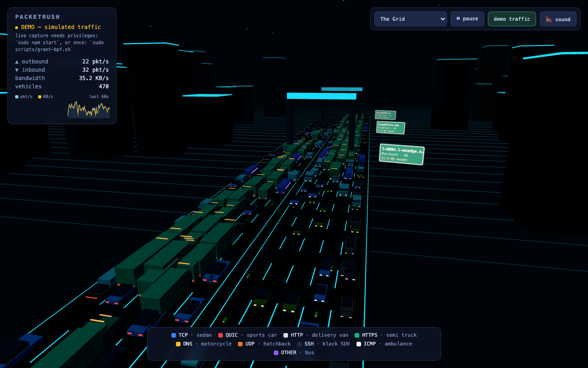Screen dimensions: 588x368
Task: Click the yellow DEMO status dot
Action: (17, 28)
